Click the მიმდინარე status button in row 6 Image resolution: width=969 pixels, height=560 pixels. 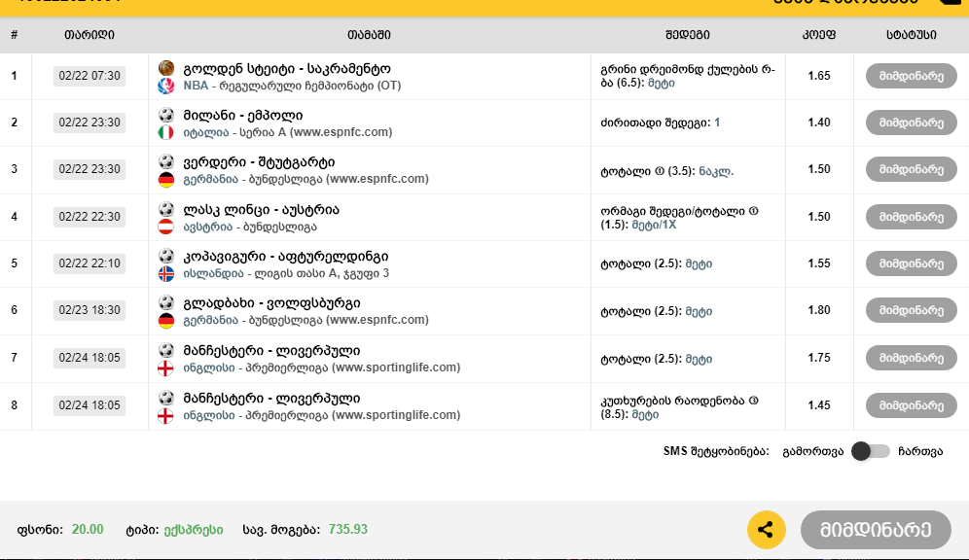(911, 310)
